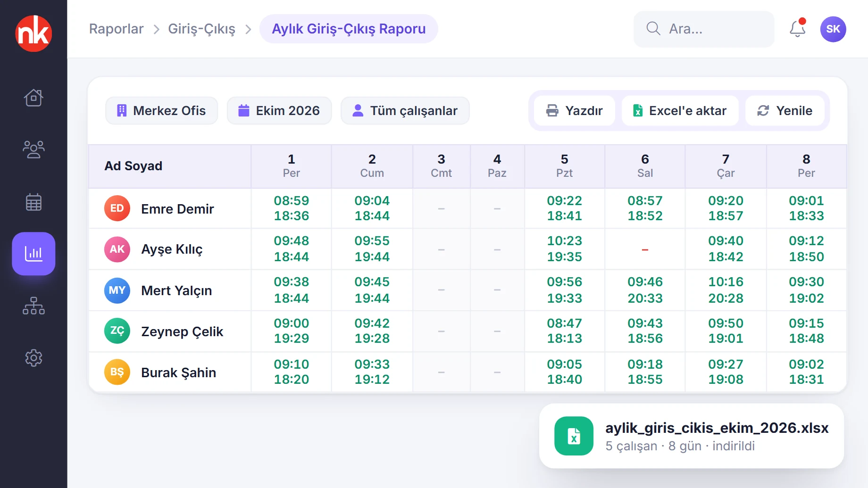Open the settings gear icon
This screenshot has height=488, width=868.
(33, 358)
